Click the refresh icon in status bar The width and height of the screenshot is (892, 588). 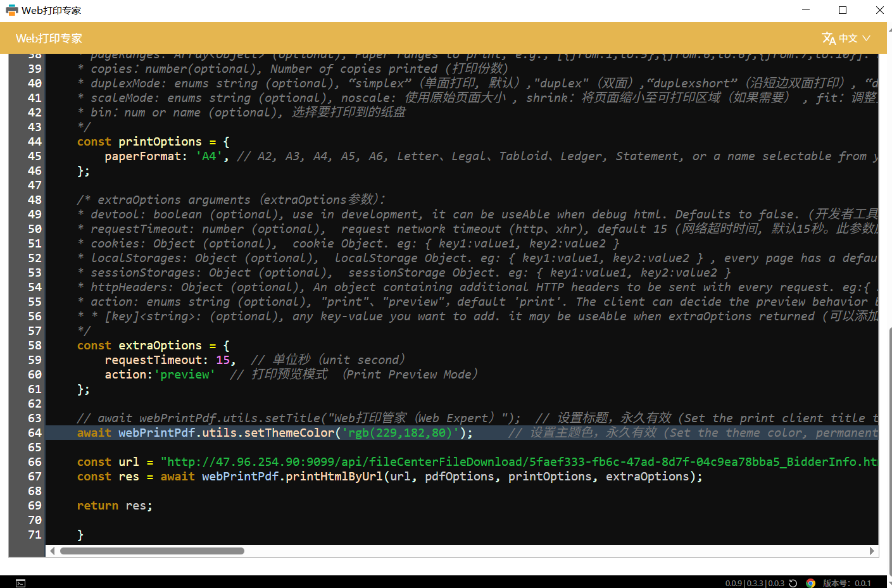(x=793, y=583)
